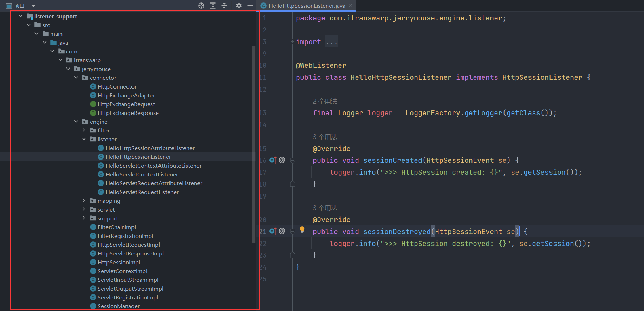Screen dimensions: 644x311
Task: Collapse the src folder
Action: coord(29,25)
